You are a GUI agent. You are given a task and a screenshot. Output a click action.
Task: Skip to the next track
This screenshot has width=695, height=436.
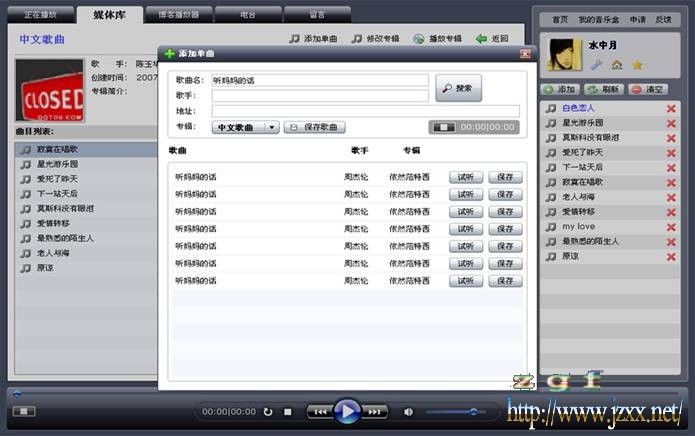374,411
